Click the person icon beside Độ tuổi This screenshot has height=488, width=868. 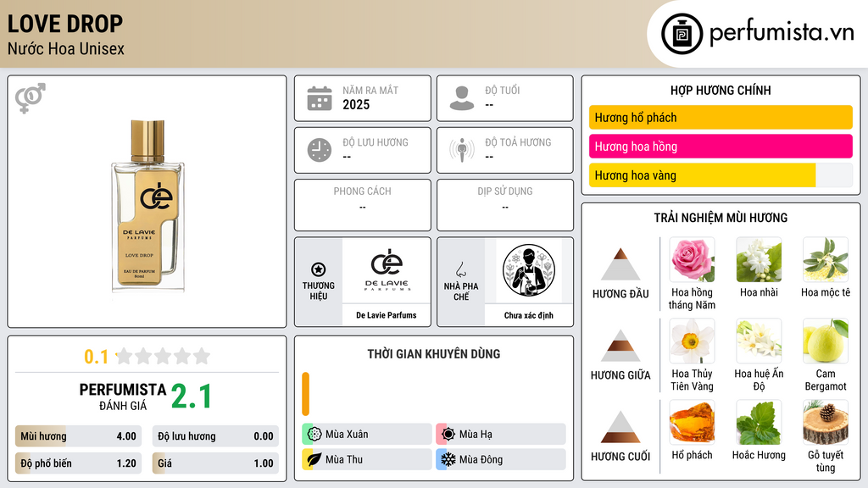pyautogui.click(x=462, y=98)
